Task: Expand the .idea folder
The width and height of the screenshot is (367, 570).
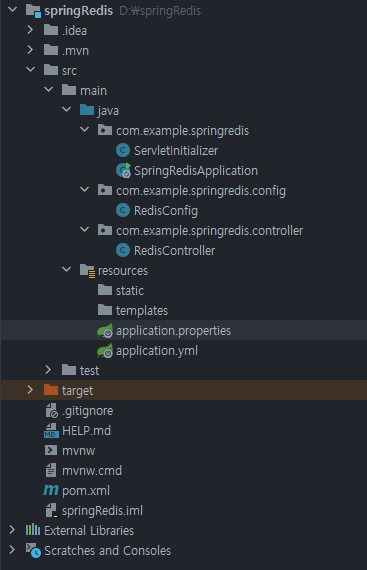Action: 30,29
